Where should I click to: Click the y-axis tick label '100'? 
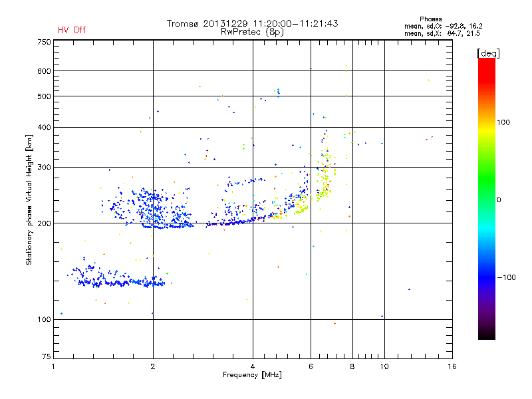tap(44, 320)
